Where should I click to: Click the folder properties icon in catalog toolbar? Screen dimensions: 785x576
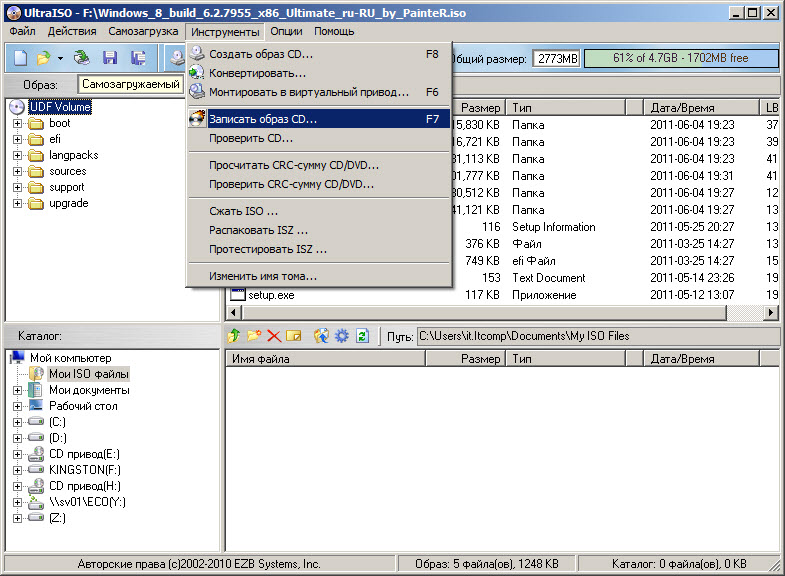click(x=294, y=336)
